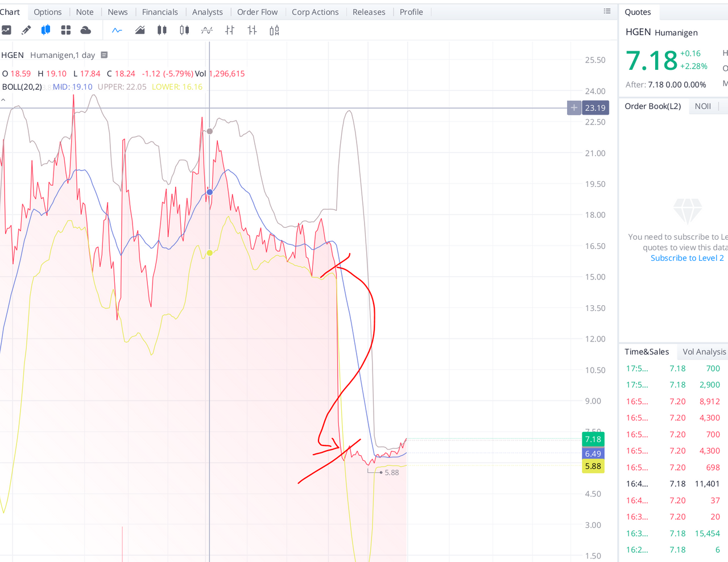Select the trade row with volume 11,401

[x=673, y=484]
